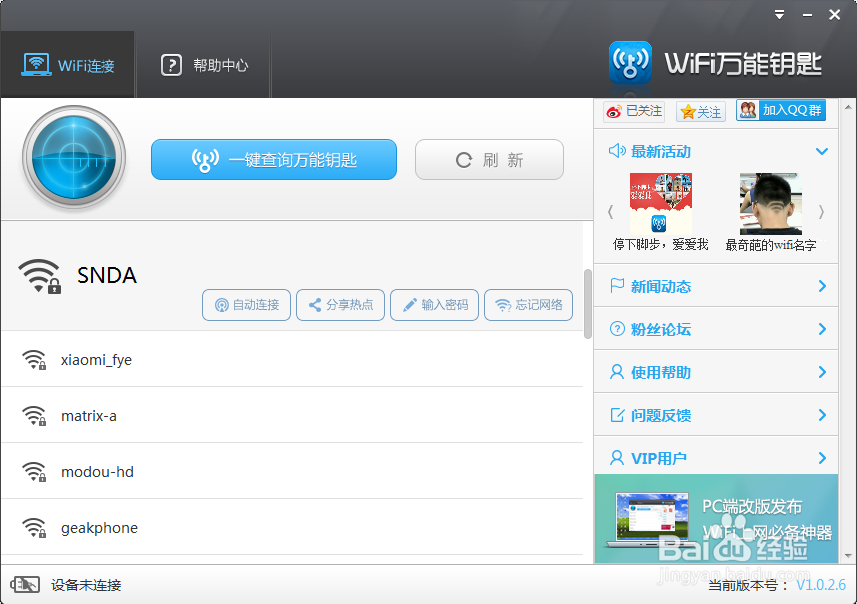Image resolution: width=857 pixels, height=604 pixels.
Task: Click the 设备未连接 status text
Action: tap(86, 585)
